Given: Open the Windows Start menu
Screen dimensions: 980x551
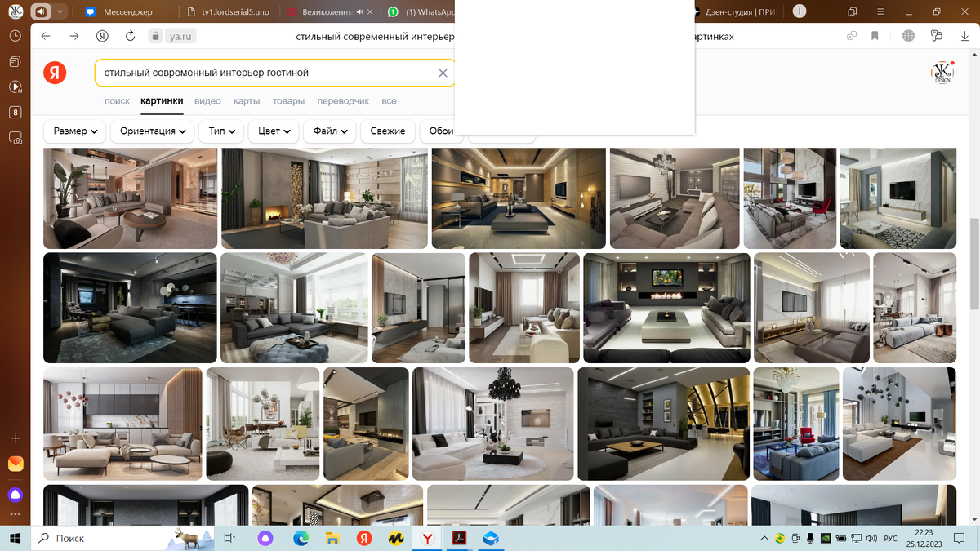Looking at the screenshot, I should (16, 539).
